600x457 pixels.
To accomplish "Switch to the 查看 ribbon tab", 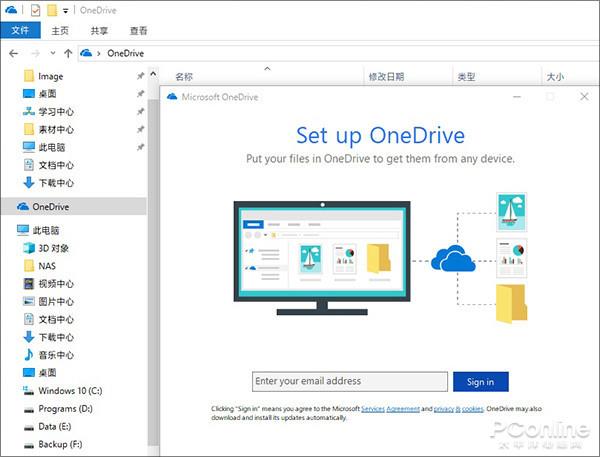I will click(139, 31).
